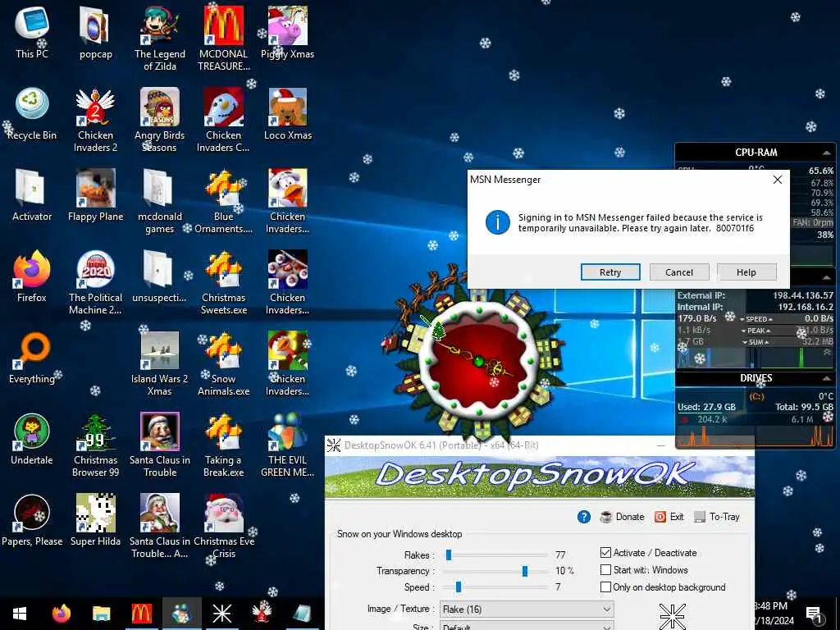Open the McDonald's taskbar app

pyautogui.click(x=141, y=614)
